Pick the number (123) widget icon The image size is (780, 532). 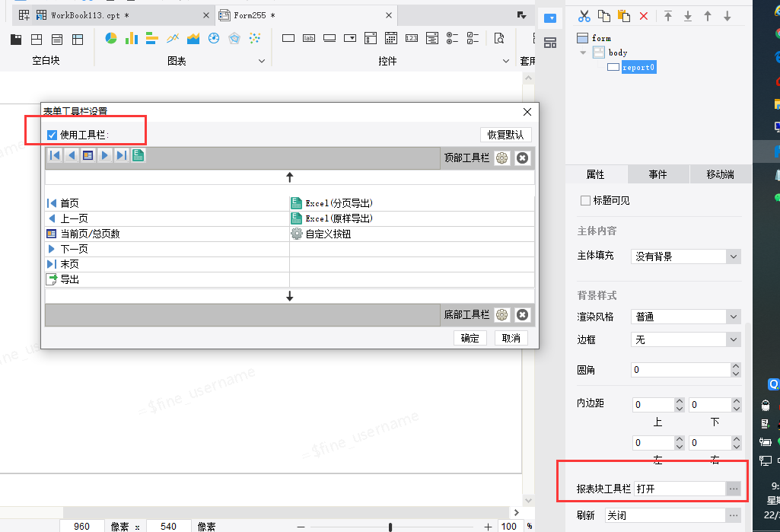tap(412, 38)
